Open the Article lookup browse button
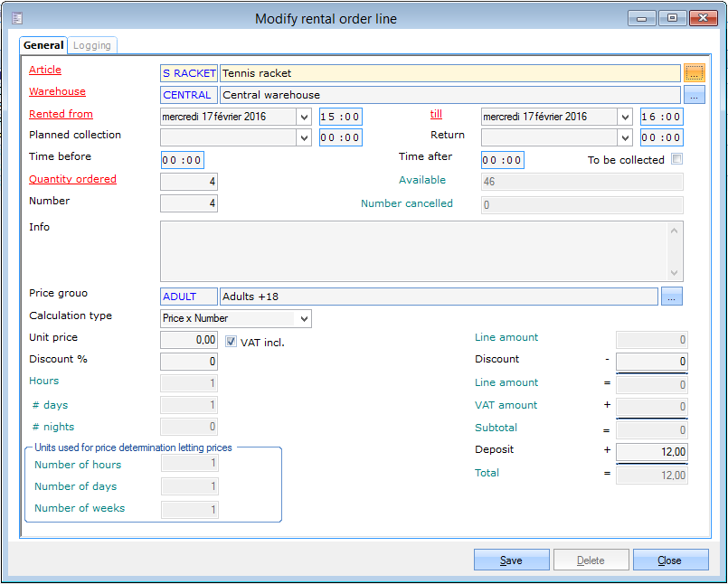 tap(694, 73)
